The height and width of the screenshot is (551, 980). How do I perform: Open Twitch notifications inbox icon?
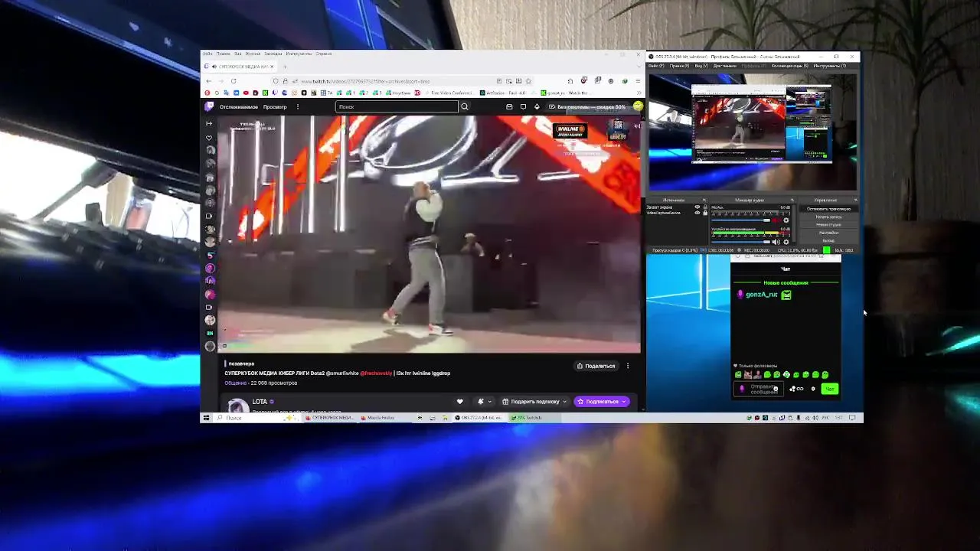point(509,107)
